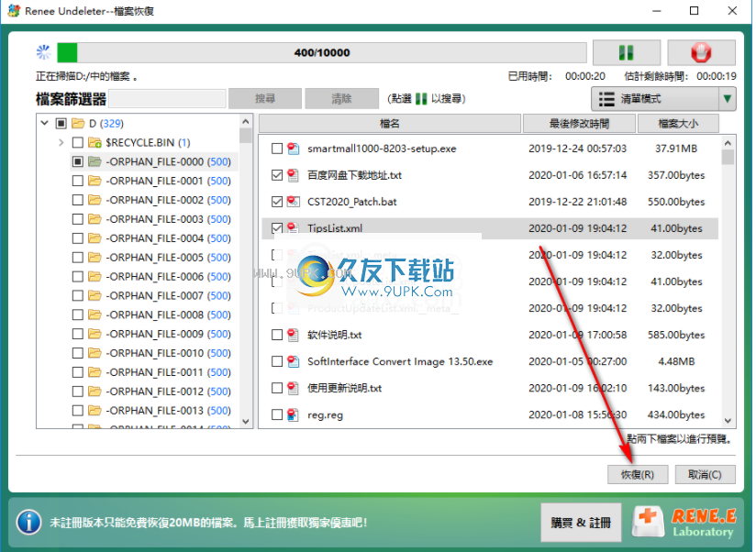Screen dimensions: 756x552
Task: Sort by the 檔案大小 column header
Action: click(678, 124)
